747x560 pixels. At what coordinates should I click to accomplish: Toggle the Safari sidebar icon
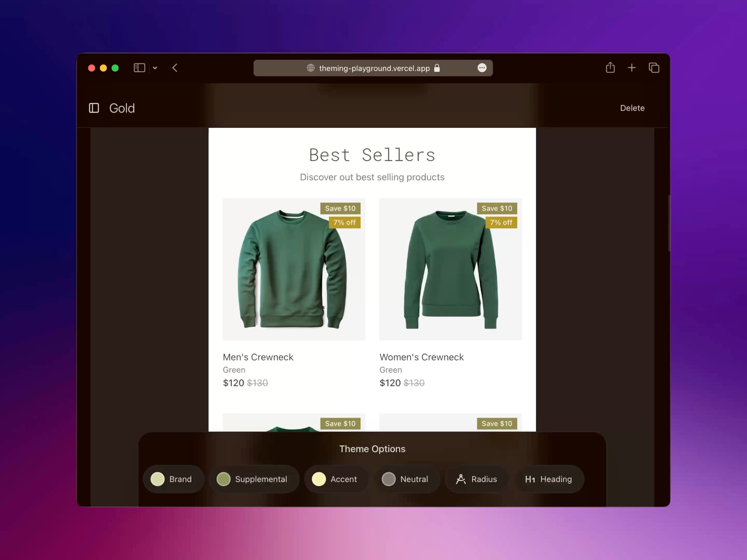pos(139,68)
